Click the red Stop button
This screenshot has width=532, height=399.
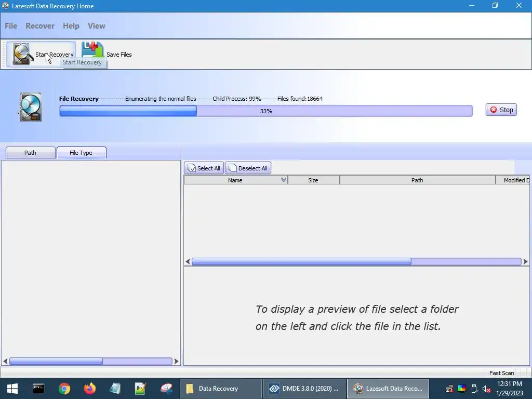pos(501,110)
